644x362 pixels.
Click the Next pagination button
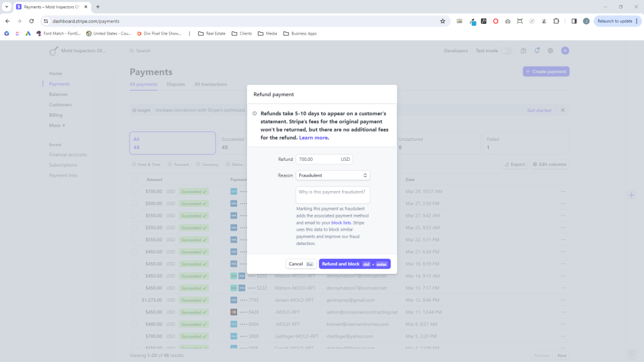tap(562, 356)
